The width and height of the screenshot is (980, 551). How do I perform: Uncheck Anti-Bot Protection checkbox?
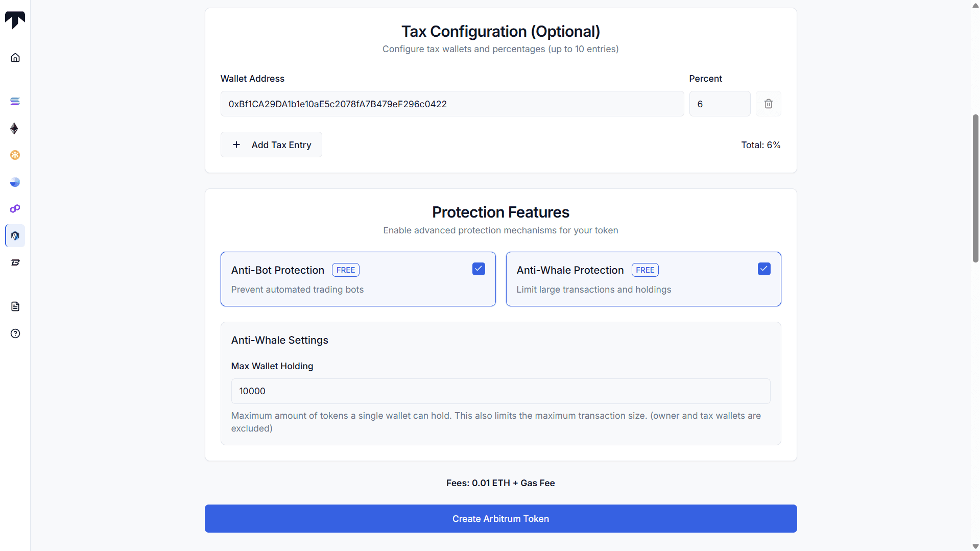pyautogui.click(x=479, y=269)
